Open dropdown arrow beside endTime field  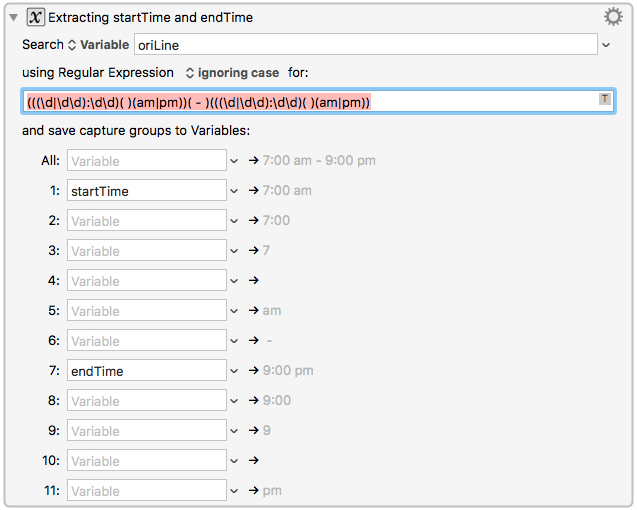click(x=235, y=371)
